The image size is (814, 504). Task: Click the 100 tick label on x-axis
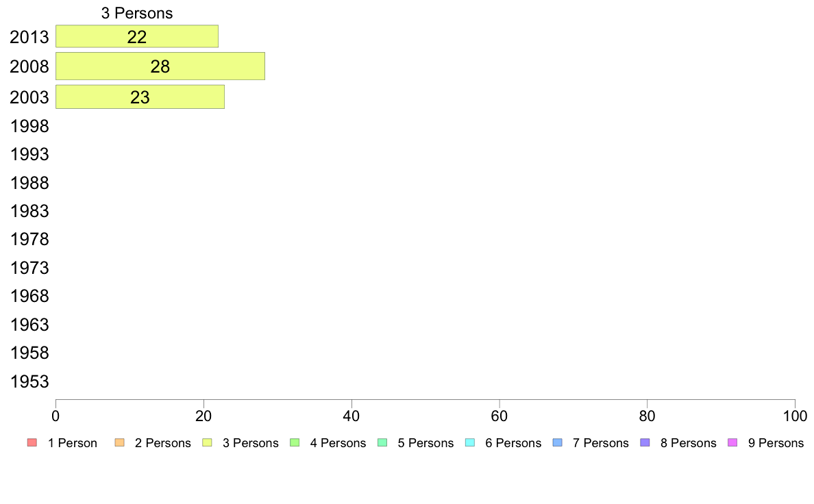click(795, 416)
